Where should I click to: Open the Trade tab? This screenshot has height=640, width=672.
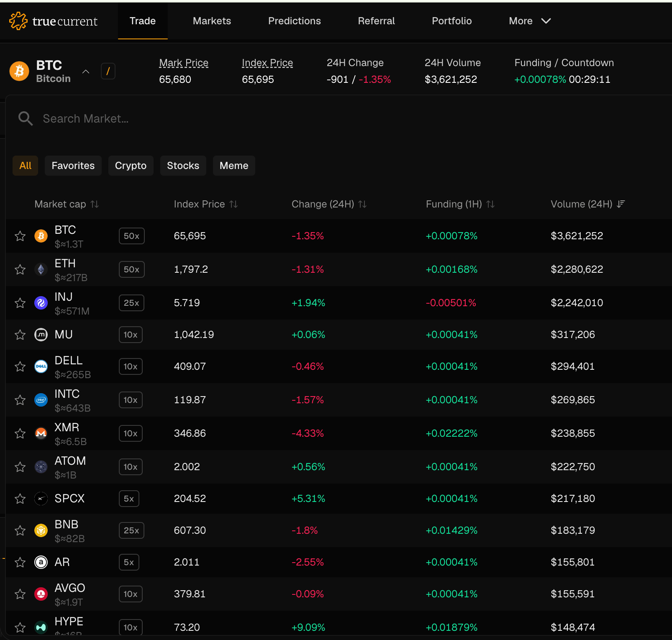[143, 21]
